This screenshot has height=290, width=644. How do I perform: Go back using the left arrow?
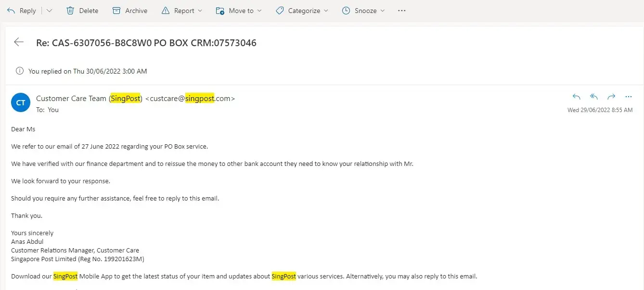19,42
